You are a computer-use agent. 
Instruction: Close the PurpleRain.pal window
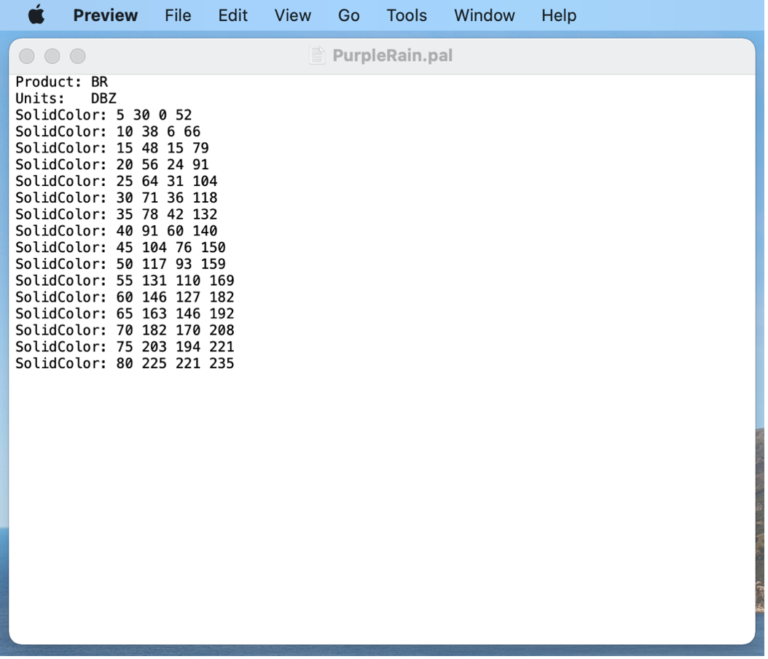coord(27,56)
